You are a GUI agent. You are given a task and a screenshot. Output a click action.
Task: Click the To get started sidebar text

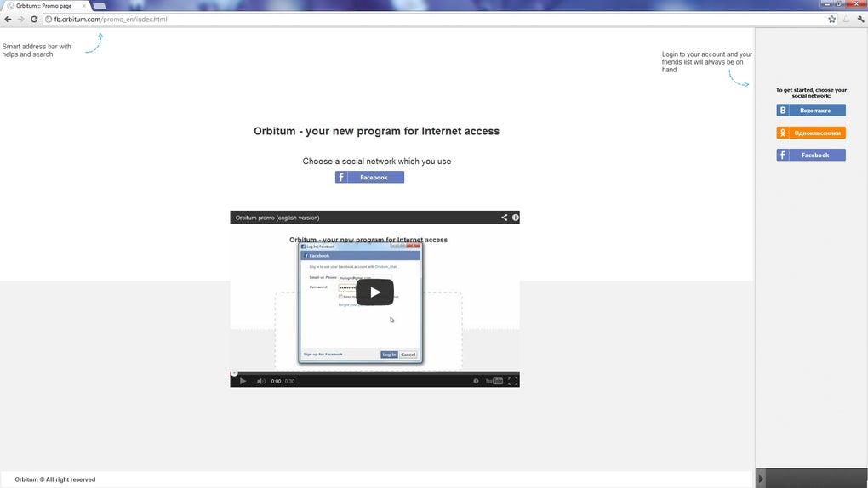[x=811, y=93]
